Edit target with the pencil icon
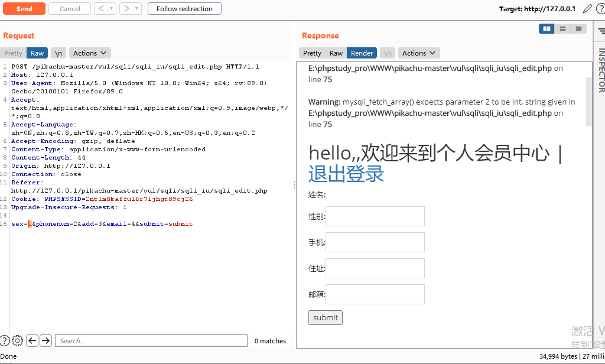Viewport: 605px width, 364px height. [x=587, y=8]
